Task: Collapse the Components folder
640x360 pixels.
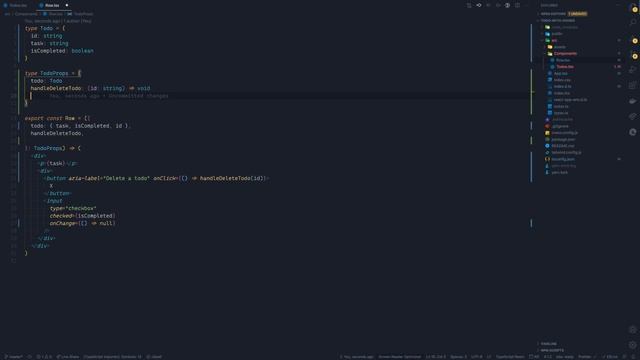Action: point(565,53)
